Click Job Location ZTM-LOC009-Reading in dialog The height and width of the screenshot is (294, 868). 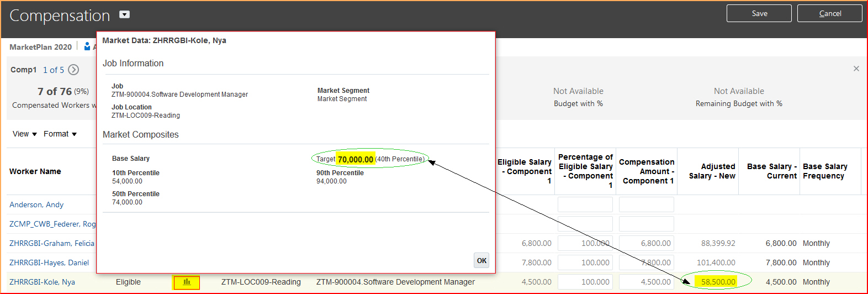pos(146,116)
